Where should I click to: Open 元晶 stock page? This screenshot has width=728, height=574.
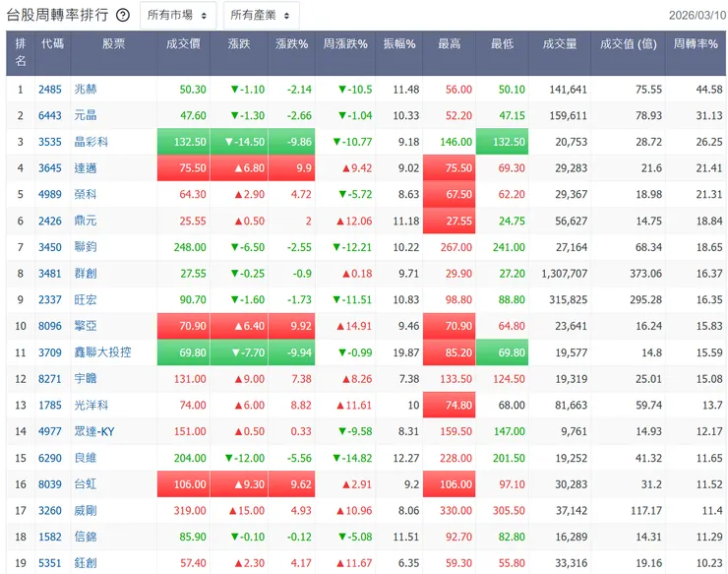tap(86, 115)
